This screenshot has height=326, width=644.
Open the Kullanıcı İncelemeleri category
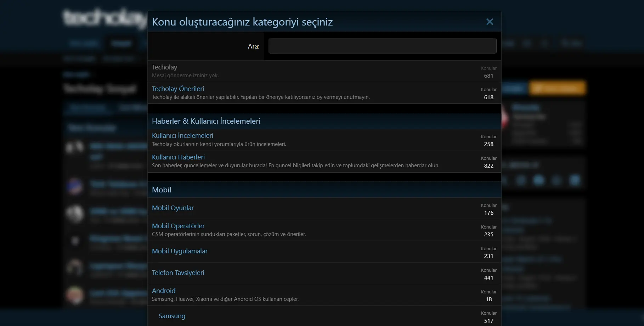(182, 136)
